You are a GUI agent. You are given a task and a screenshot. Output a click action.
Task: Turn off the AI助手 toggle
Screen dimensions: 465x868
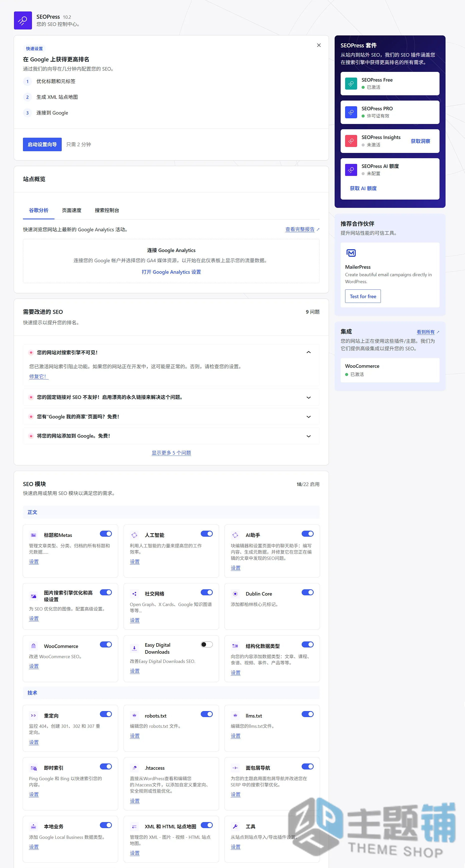coord(307,534)
